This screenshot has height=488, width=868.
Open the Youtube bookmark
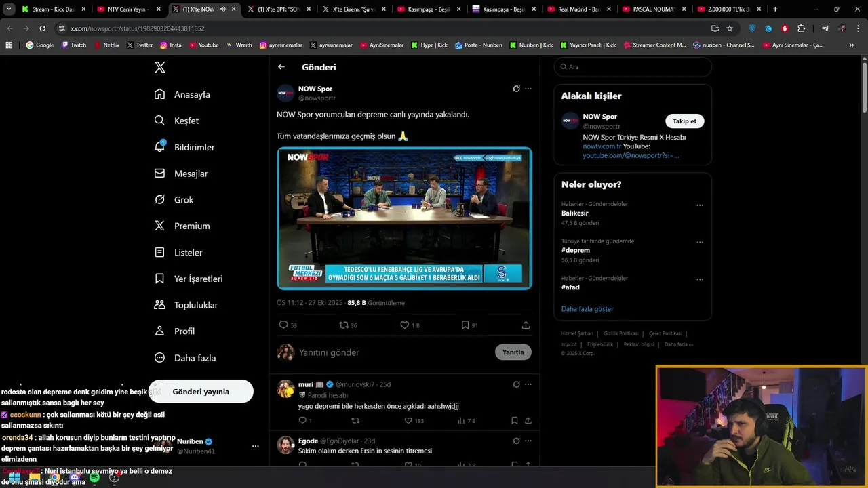pyautogui.click(x=203, y=45)
